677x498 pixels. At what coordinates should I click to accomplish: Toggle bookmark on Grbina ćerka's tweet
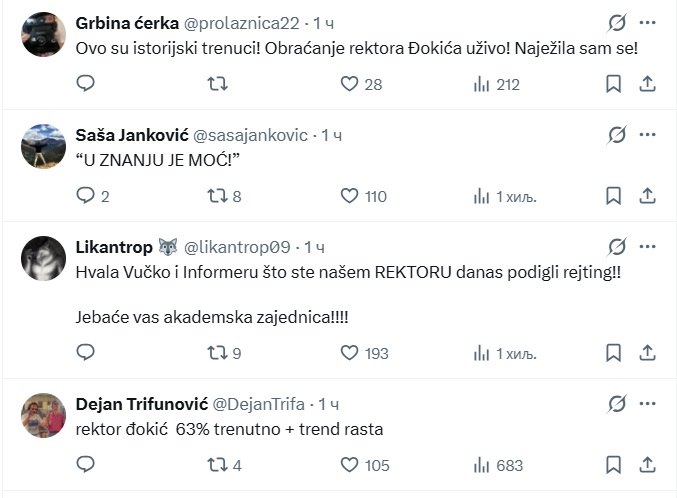pyautogui.click(x=613, y=84)
